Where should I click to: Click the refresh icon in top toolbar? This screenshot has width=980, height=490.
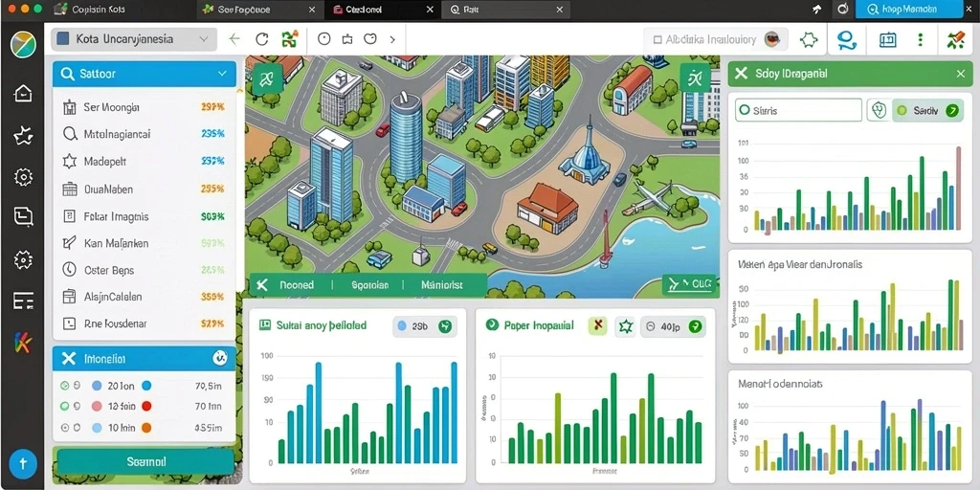pos(262,39)
